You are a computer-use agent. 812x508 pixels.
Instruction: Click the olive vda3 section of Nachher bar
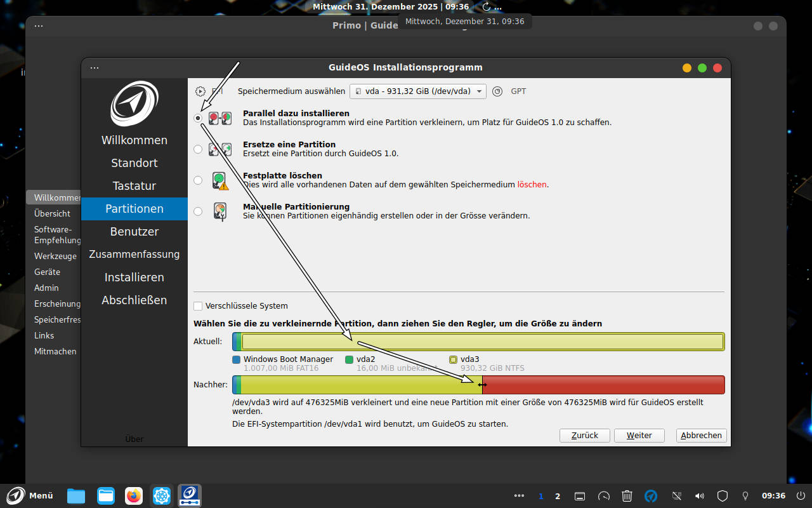[x=361, y=385]
